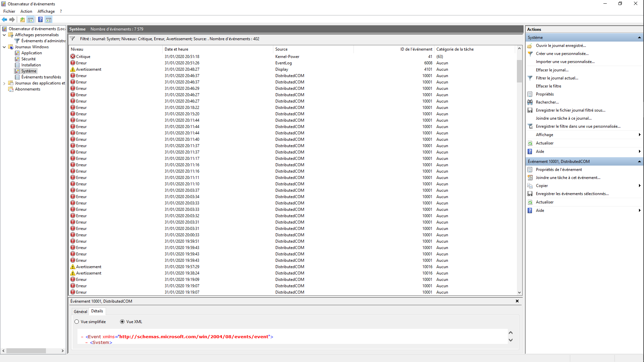Click Filtrer le journal actuel link
Image resolution: width=644 pixels, height=362 pixels.
557,78
